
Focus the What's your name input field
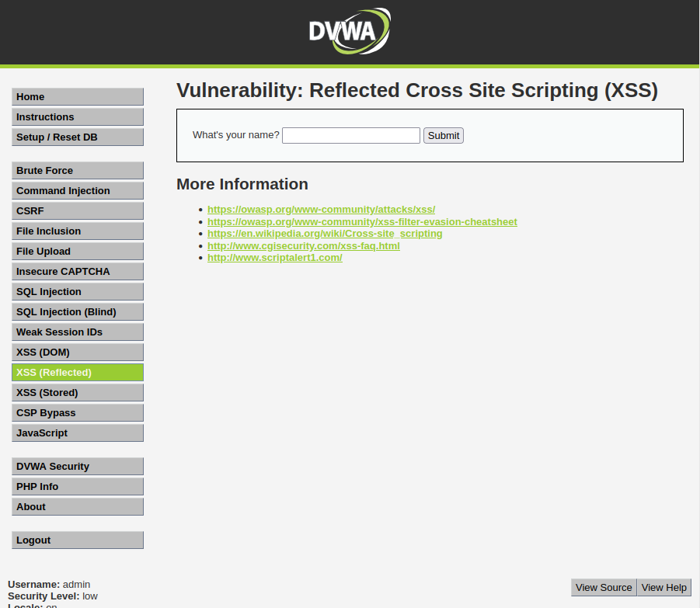click(351, 136)
